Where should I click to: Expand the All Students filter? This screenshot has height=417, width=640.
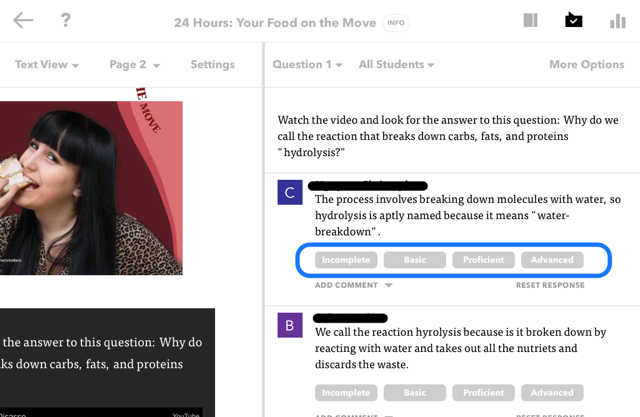[396, 64]
